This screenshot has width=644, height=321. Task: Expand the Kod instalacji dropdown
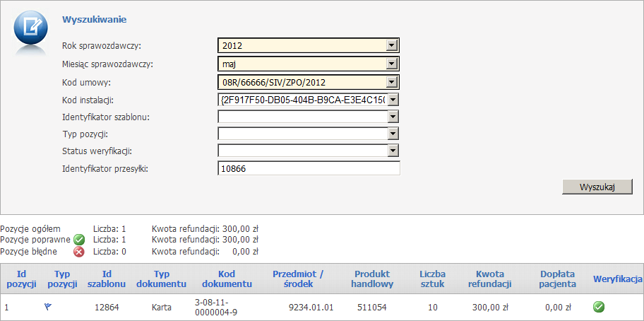[x=393, y=100]
